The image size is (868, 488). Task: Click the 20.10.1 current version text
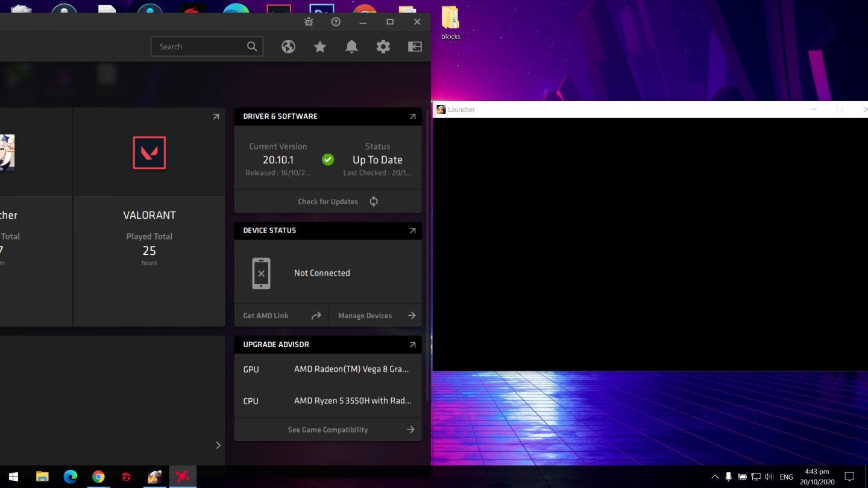[278, 160]
